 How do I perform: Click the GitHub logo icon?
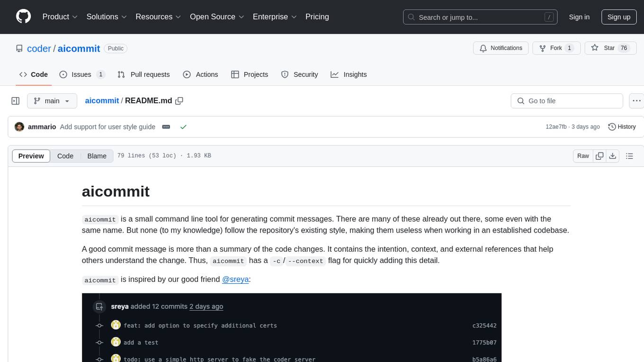coord(23,17)
